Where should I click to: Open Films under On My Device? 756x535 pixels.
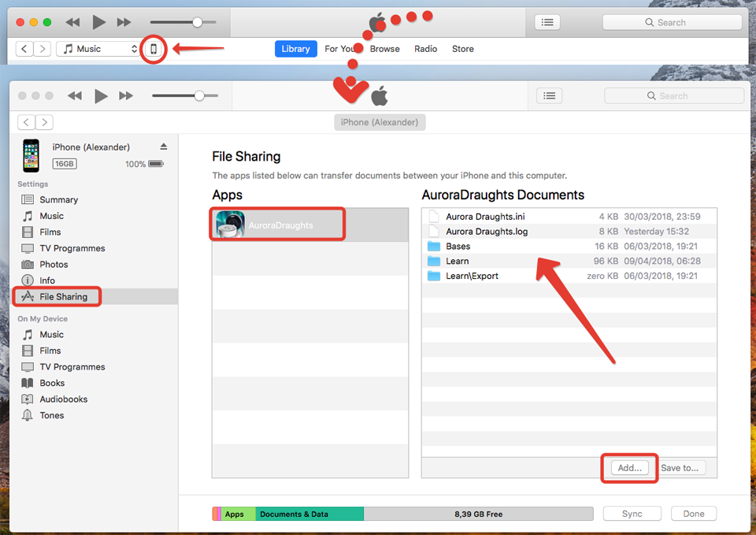click(x=50, y=351)
